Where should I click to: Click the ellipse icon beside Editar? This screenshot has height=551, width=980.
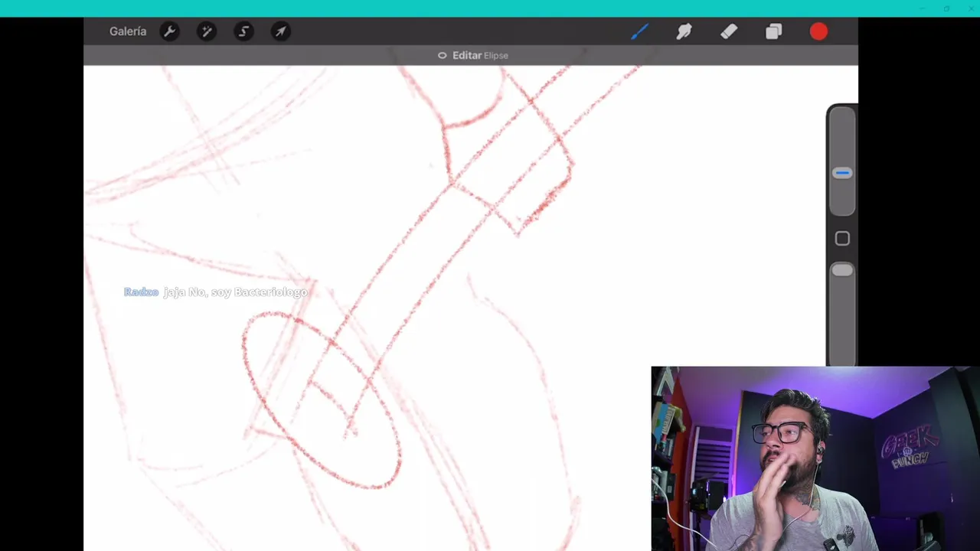tap(442, 55)
